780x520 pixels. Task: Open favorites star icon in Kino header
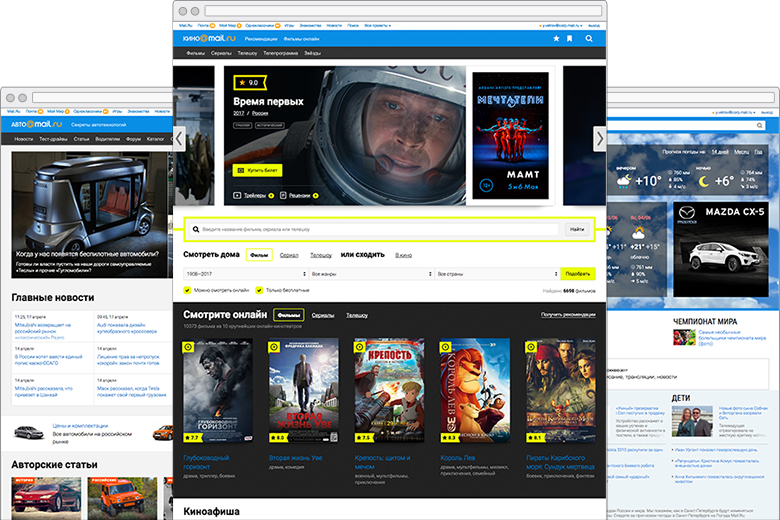tap(556, 38)
